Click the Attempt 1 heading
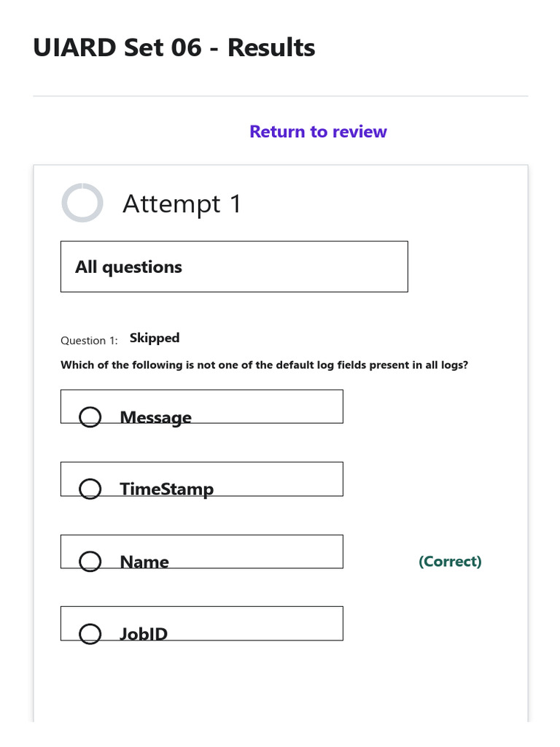The height and width of the screenshot is (747, 560). (x=182, y=204)
